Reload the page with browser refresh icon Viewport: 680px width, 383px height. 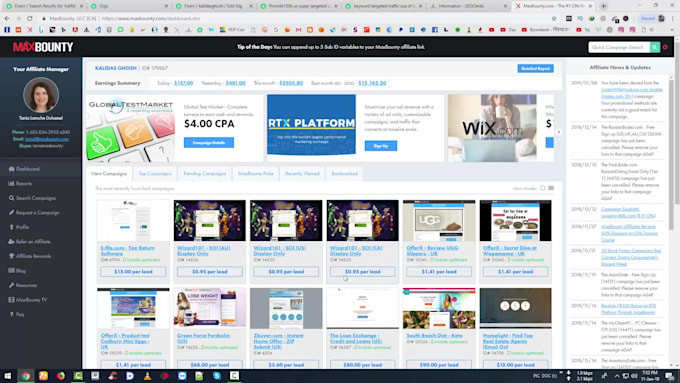(29, 19)
